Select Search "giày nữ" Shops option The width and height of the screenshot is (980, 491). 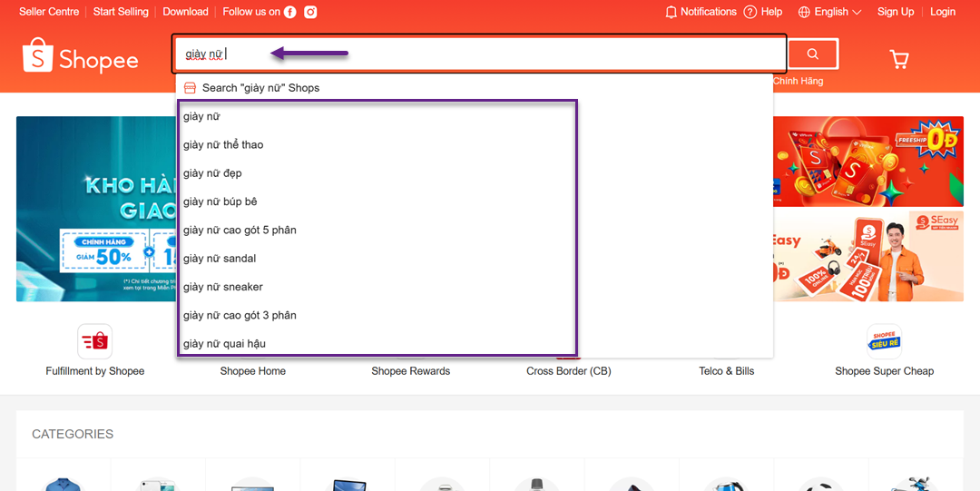click(x=475, y=87)
